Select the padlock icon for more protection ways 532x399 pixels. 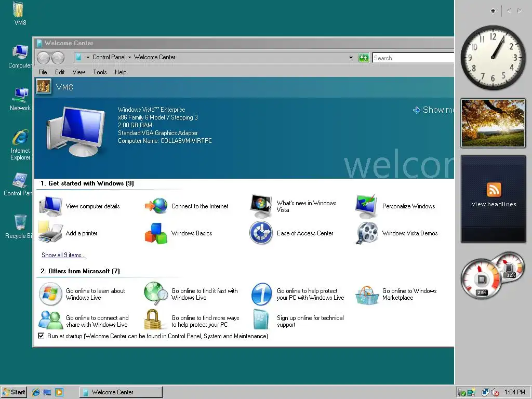(153, 320)
